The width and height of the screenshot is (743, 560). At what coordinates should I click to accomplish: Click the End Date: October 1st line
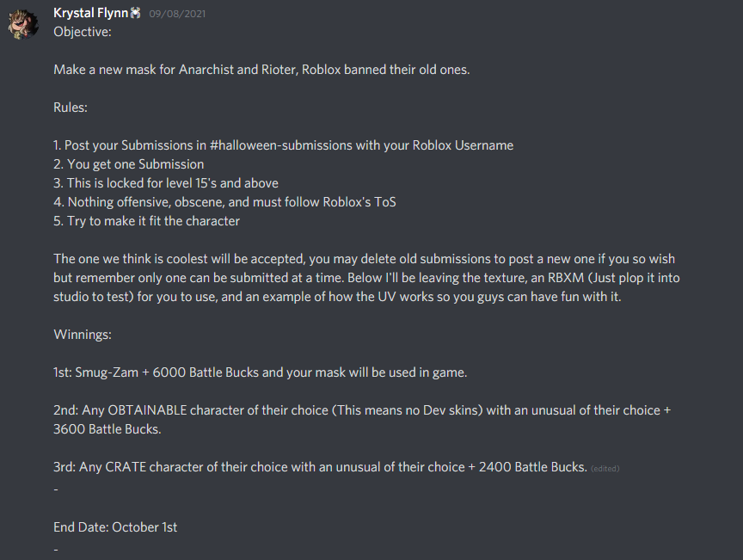[115, 527]
